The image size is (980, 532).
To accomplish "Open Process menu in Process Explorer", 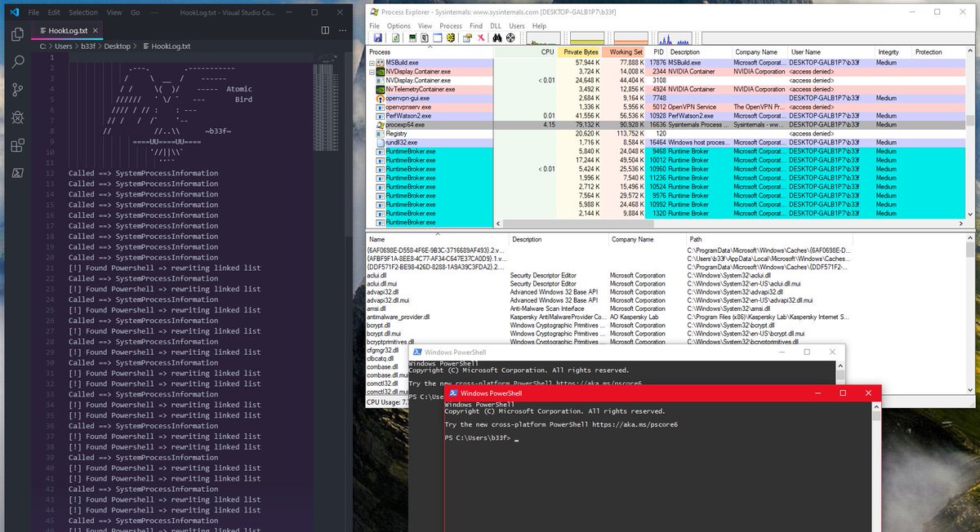I will 451,25.
